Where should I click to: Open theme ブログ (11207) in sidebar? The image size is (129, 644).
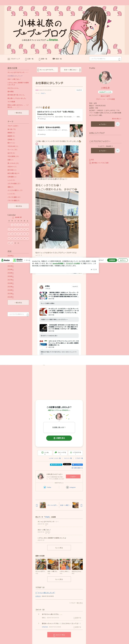(13, 126)
